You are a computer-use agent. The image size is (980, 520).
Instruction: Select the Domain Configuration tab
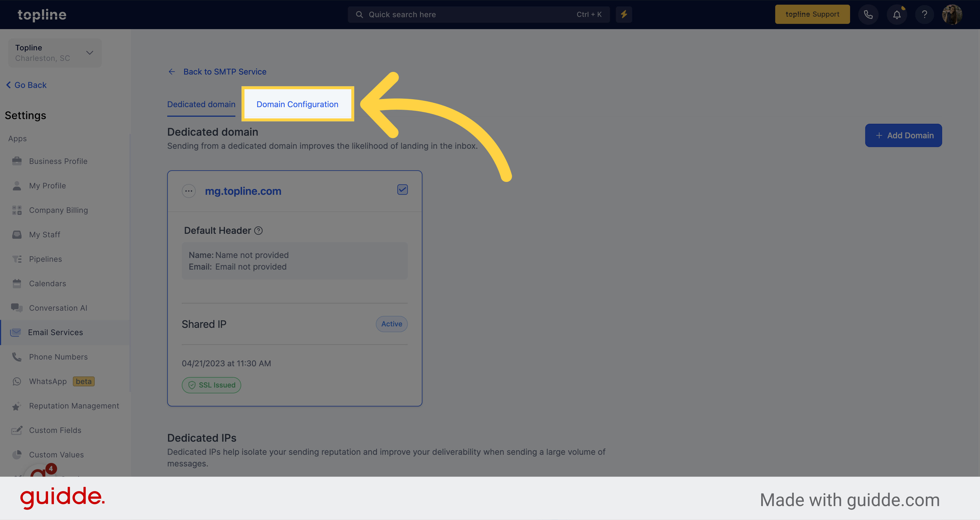(x=297, y=104)
